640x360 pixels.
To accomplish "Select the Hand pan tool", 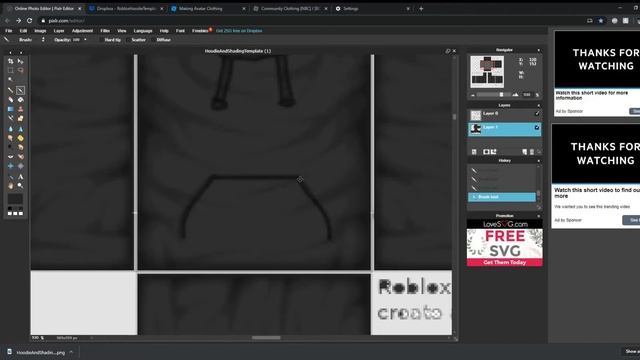I will [11, 186].
